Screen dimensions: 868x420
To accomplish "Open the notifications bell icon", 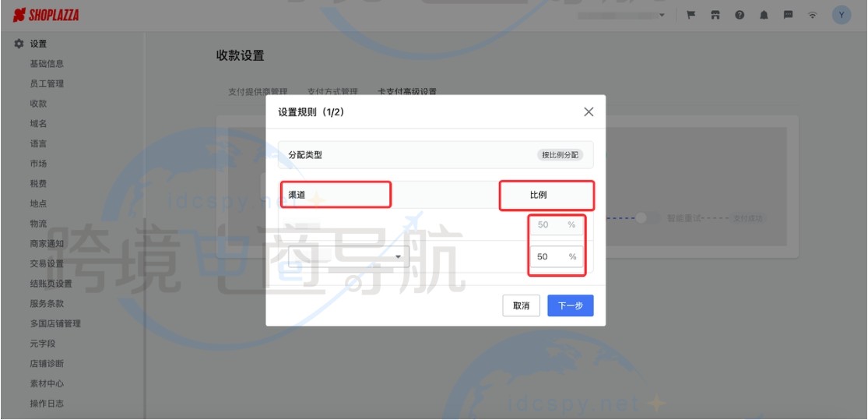I will click(764, 16).
